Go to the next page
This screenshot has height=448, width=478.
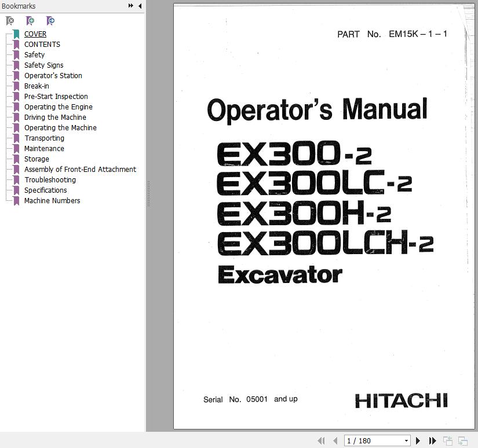tap(418, 440)
